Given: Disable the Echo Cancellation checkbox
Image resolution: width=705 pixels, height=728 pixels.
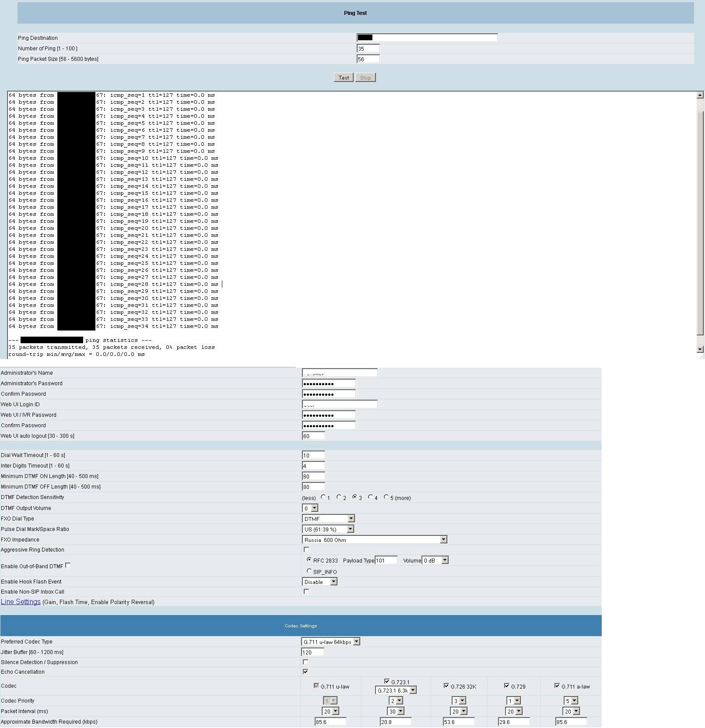Looking at the screenshot, I should tap(305, 672).
